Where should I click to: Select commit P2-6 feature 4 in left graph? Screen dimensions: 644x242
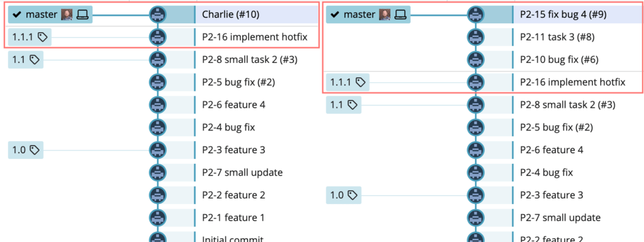tap(234, 105)
